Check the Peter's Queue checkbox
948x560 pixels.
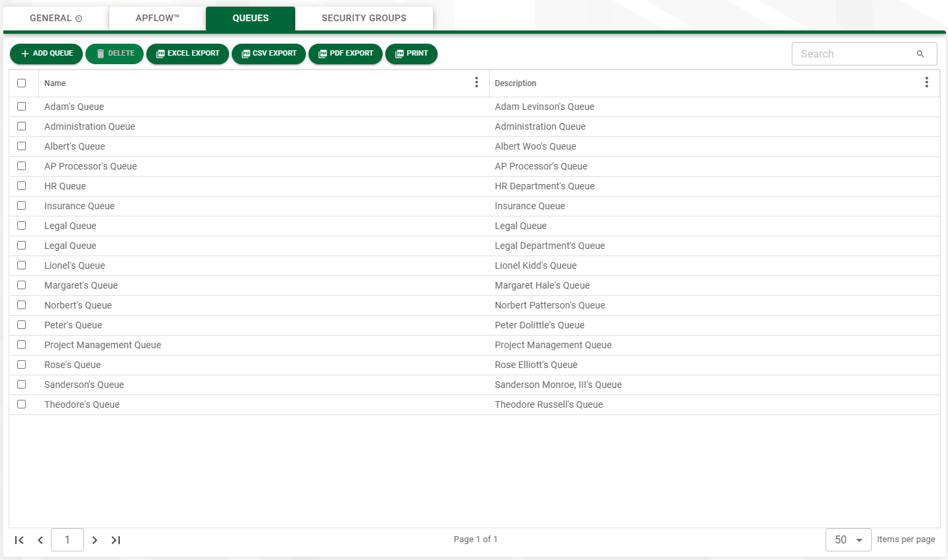click(22, 324)
